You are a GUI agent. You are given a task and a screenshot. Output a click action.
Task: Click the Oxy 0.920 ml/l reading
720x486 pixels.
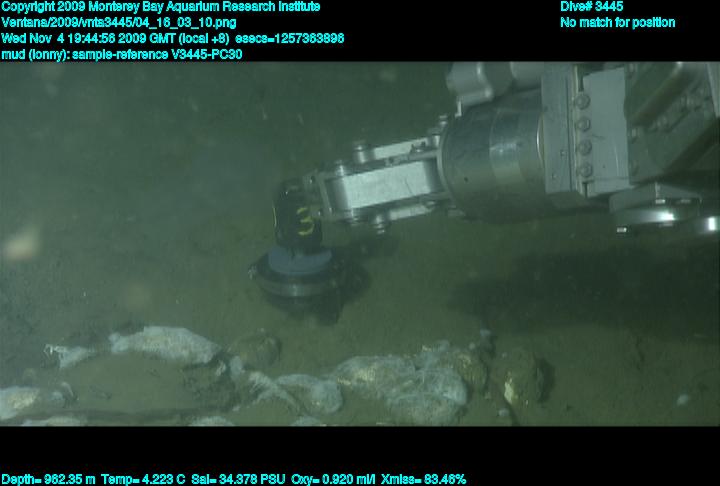pos(334,479)
